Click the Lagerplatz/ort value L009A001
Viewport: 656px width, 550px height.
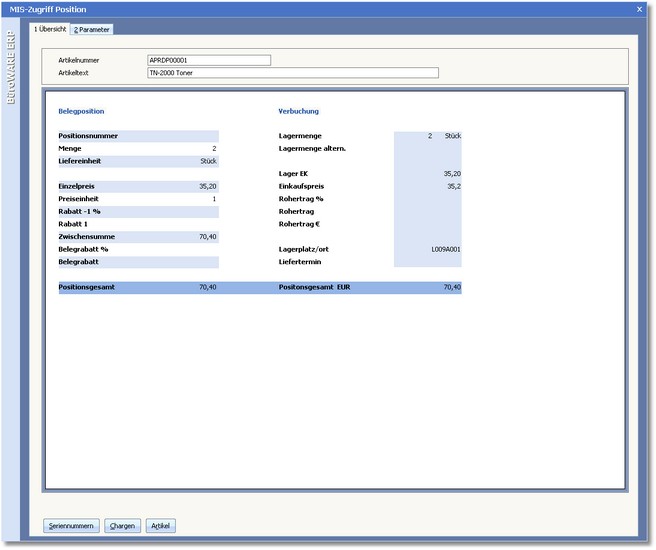pyautogui.click(x=428, y=249)
